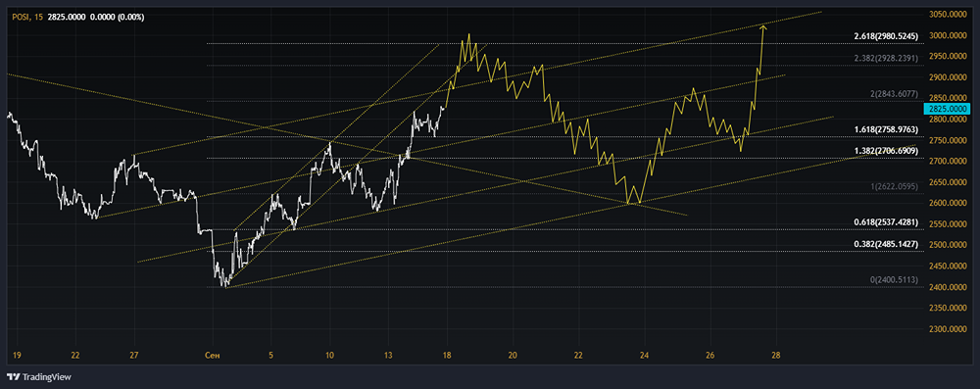Click the 15 timeframe interval in legend
Screen dimensions: 980x389
tap(39, 18)
